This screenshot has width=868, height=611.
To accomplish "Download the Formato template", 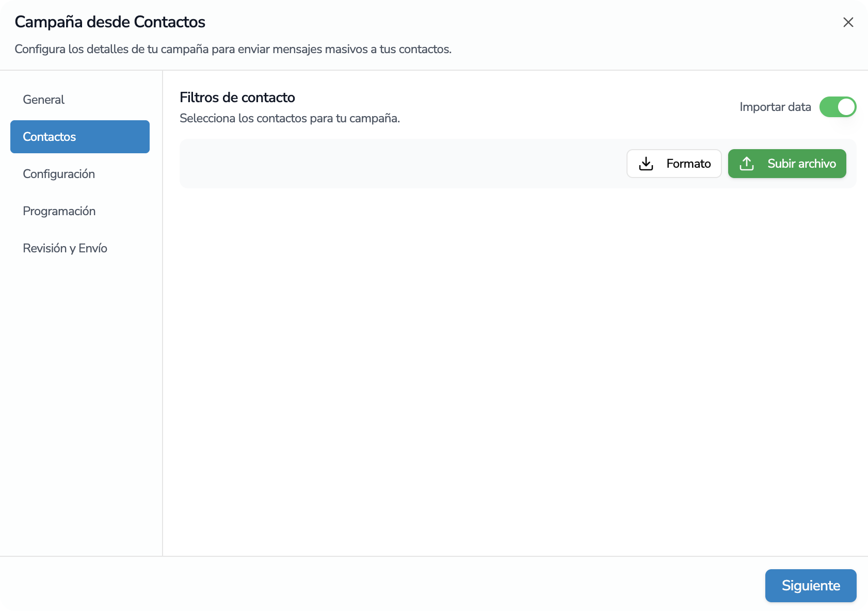I will pos(674,164).
